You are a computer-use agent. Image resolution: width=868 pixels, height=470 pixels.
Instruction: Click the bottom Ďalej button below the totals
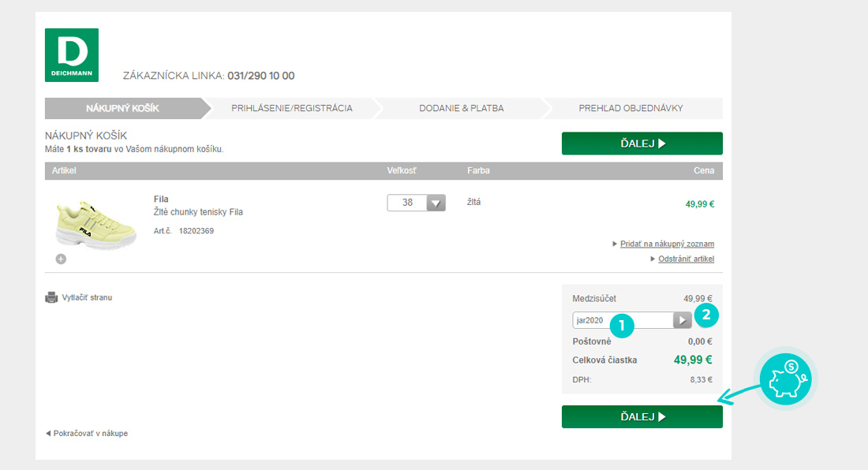click(x=642, y=417)
